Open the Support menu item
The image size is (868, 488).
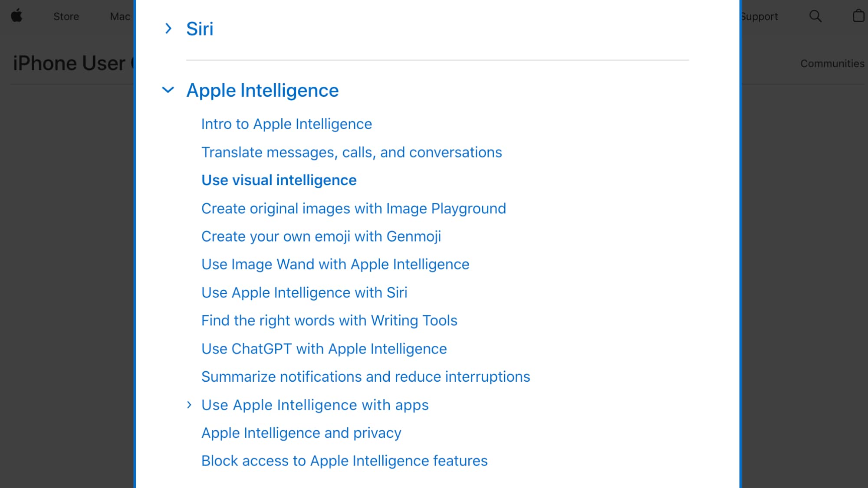[759, 16]
